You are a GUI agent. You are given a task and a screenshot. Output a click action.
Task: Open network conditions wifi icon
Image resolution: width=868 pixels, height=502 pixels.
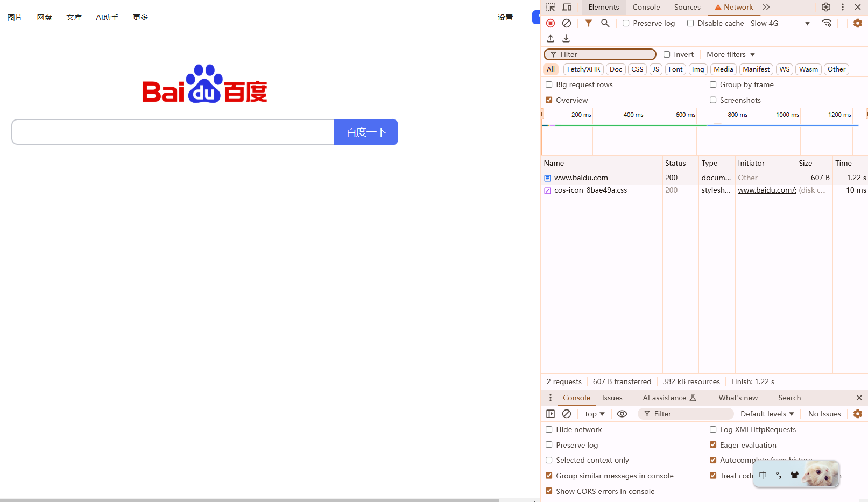[x=827, y=23]
